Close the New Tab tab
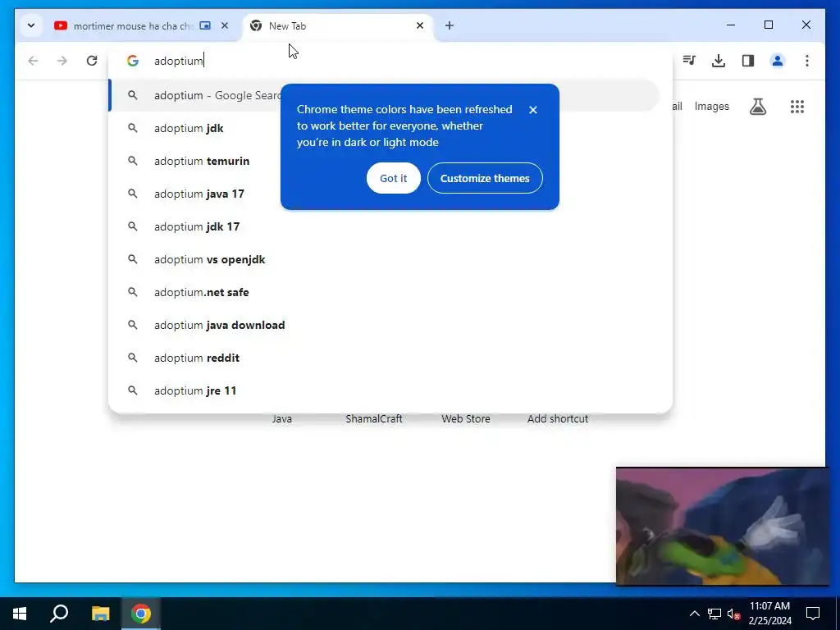 click(x=420, y=25)
